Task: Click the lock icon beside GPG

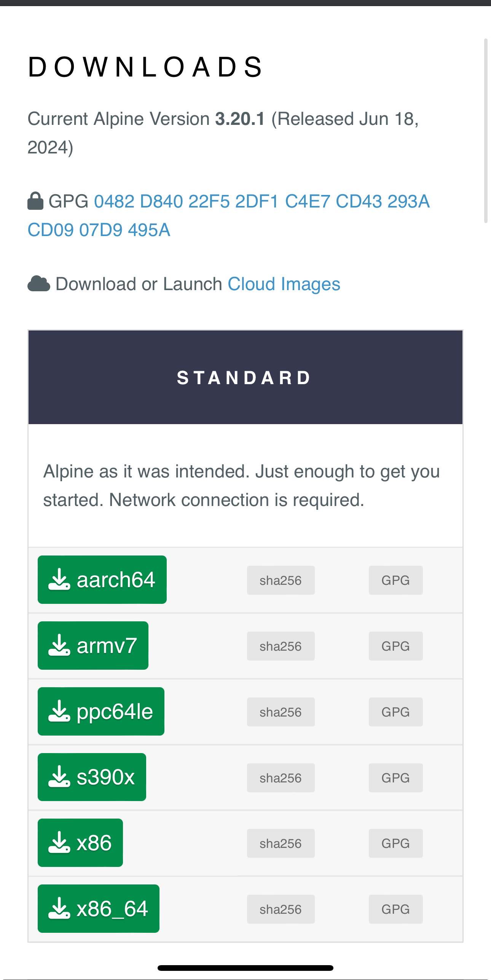Action: pos(35,201)
